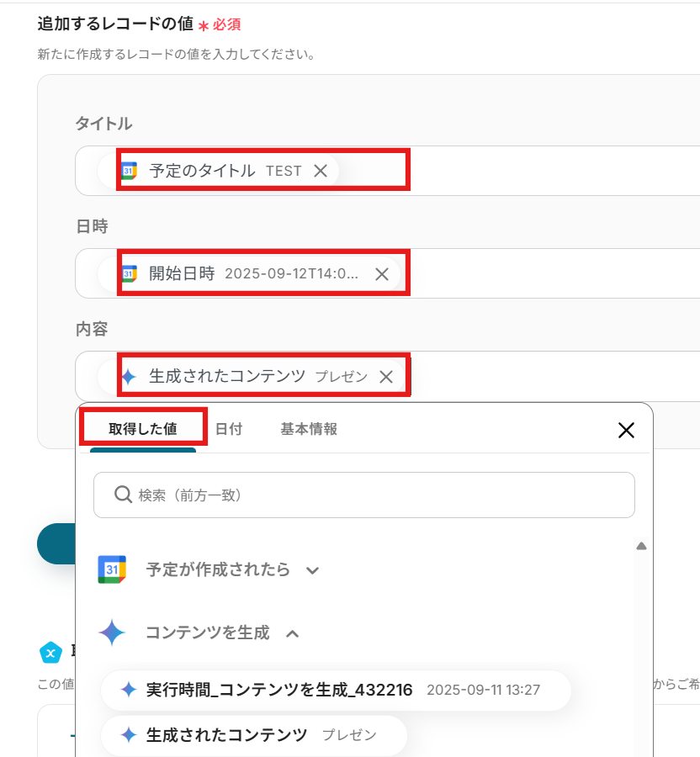
Task: Remove the 予定のタイトル chip with its X
Action: tap(321, 171)
